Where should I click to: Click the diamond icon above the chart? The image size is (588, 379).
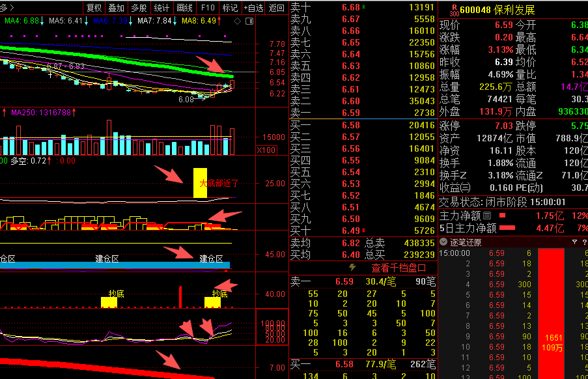[238, 21]
